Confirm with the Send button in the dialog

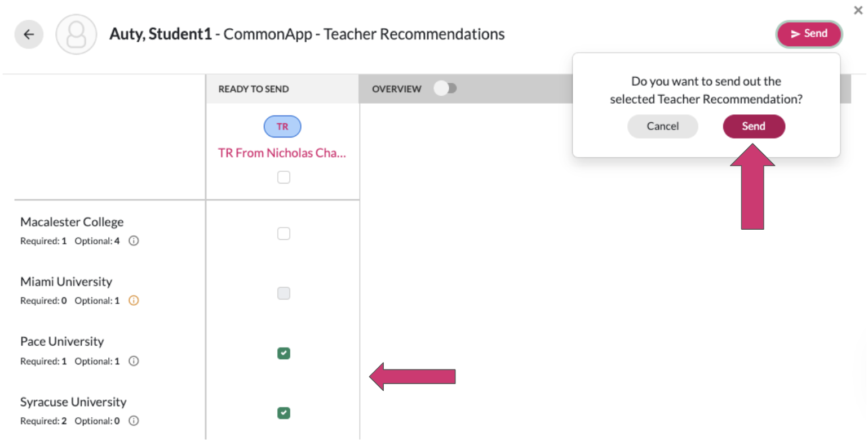754,126
